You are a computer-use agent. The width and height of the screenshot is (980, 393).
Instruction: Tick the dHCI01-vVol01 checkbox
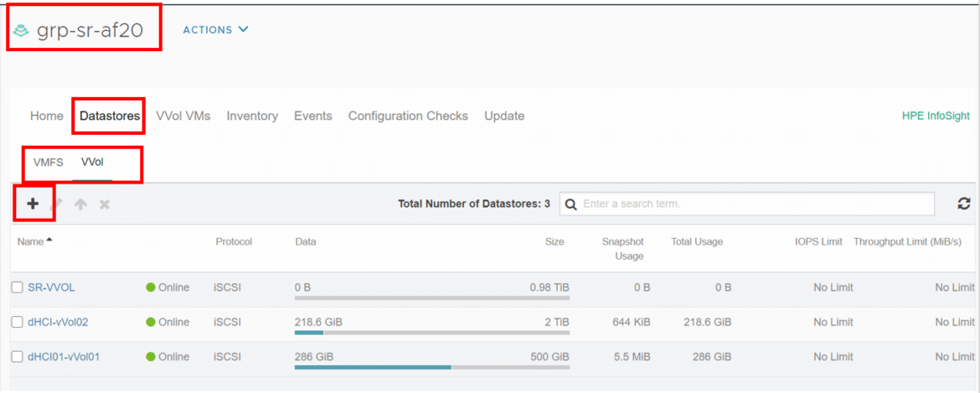(18, 357)
